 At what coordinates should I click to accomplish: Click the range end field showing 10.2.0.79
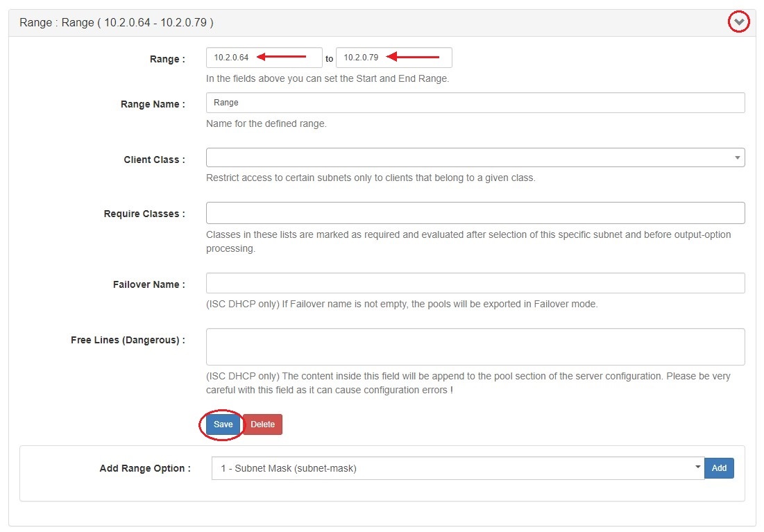coord(393,58)
